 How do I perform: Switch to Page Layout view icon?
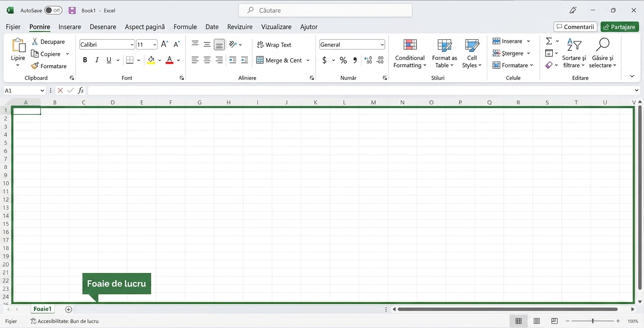[x=537, y=321]
